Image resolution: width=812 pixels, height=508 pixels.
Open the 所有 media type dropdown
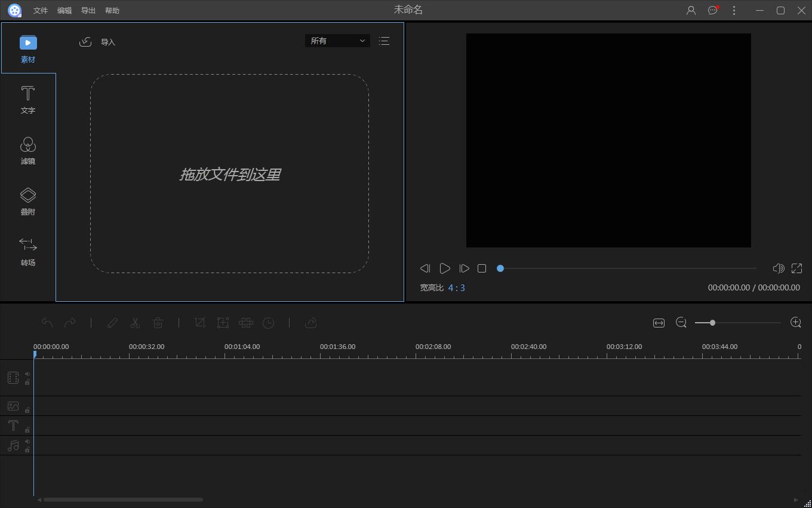337,41
